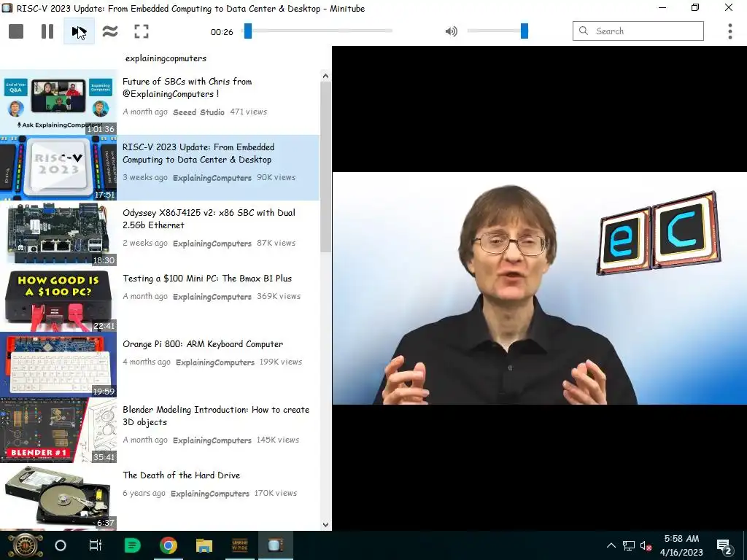The image size is (747, 560).
Task: Click the volume slider handle
Action: (x=524, y=31)
